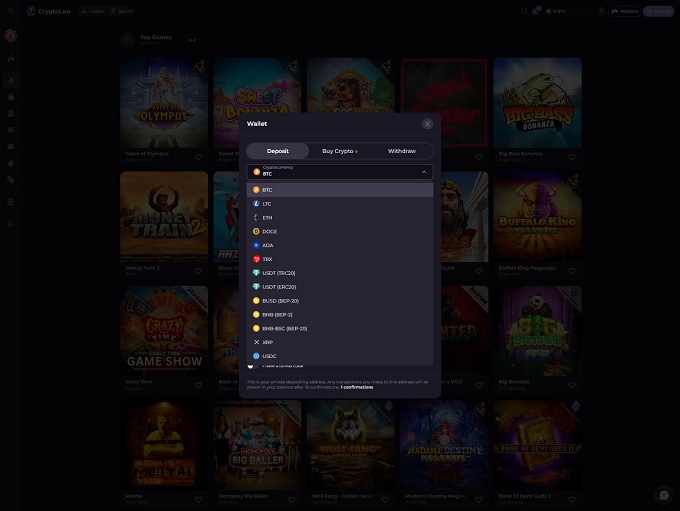This screenshot has height=511, width=680.
Task: Open the Money Train 2 game thumbnail
Action: [x=164, y=217]
